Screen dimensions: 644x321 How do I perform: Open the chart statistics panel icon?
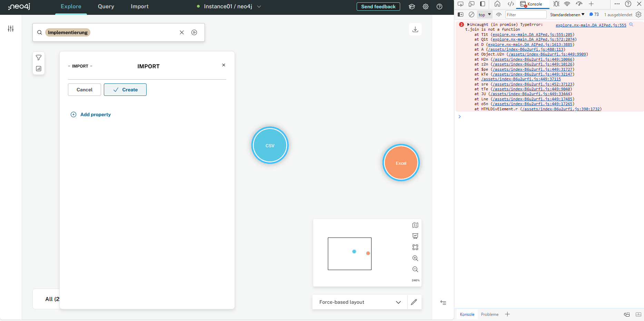(x=39, y=69)
